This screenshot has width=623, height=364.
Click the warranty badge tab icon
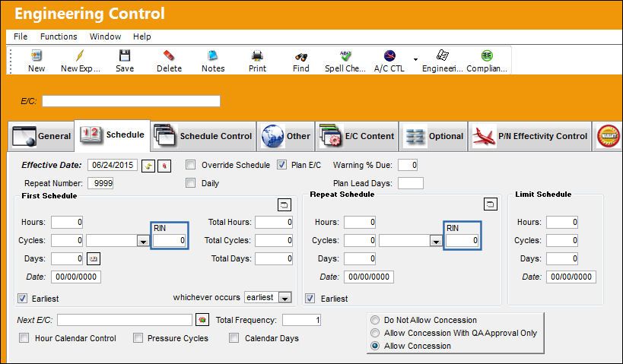click(x=608, y=136)
